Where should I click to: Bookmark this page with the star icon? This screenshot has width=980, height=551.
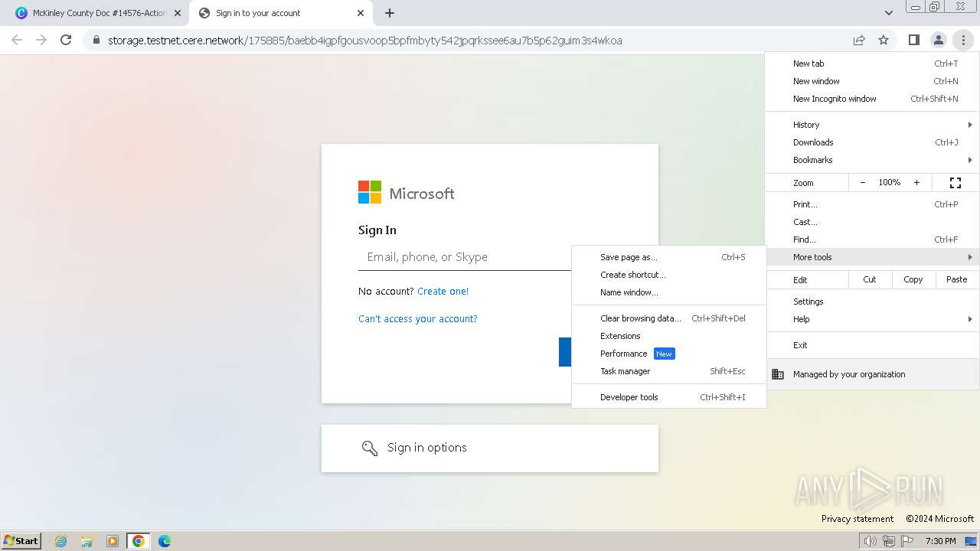[884, 40]
